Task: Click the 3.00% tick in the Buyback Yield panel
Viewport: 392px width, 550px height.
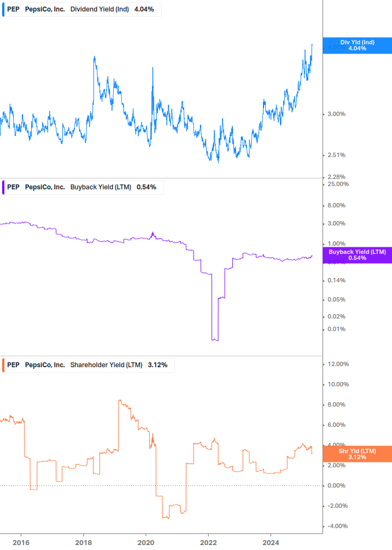Action: click(336, 224)
